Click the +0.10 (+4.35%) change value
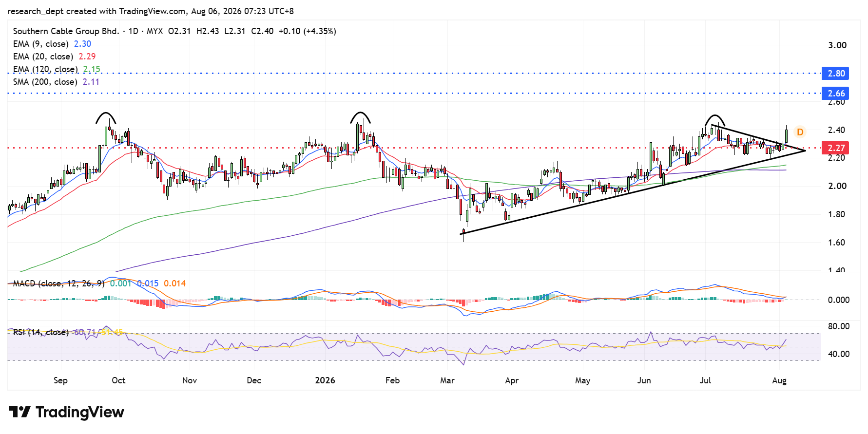 pyautogui.click(x=308, y=31)
